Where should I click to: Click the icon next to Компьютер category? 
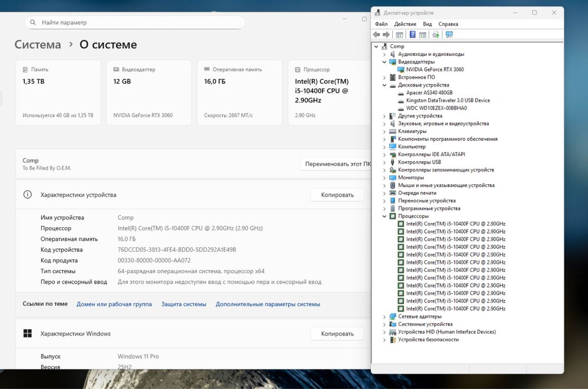pos(393,147)
